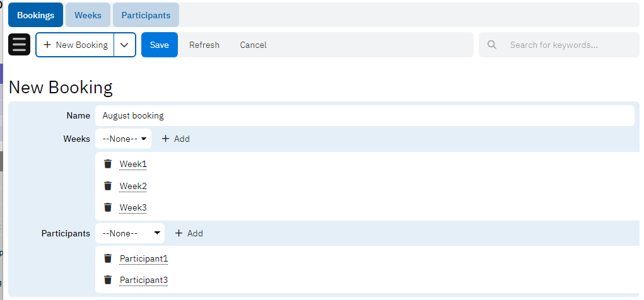Switch to the Weeks tab
644x300 pixels.
[x=88, y=15]
